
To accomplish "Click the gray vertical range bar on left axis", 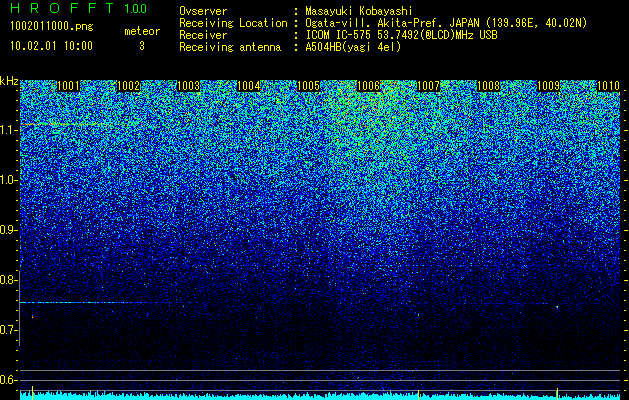I will (19, 308).
